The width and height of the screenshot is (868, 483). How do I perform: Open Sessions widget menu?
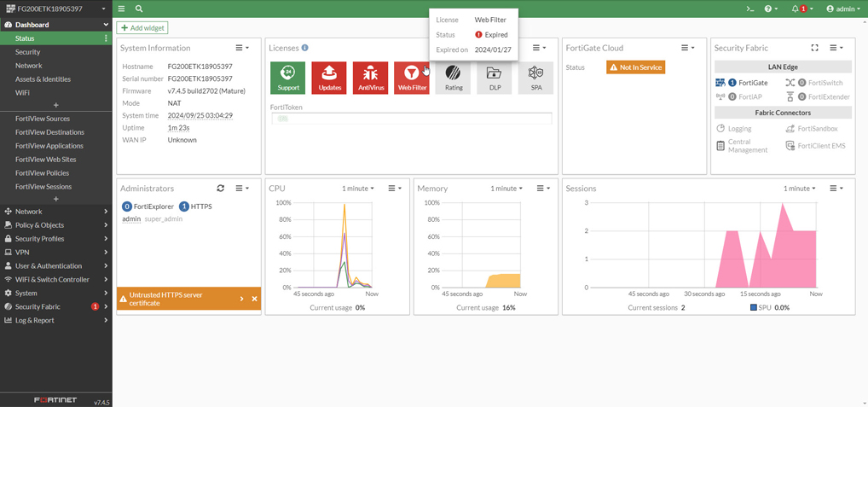(x=836, y=189)
